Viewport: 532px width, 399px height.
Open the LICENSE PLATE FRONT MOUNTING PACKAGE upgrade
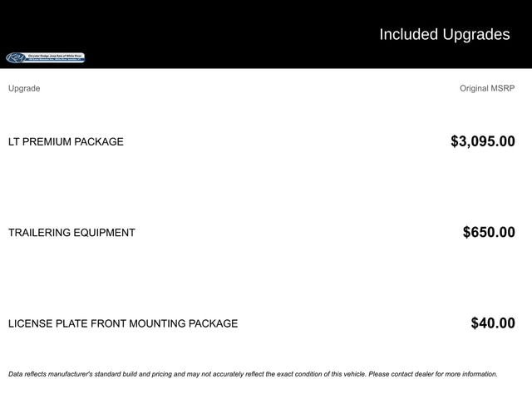[123, 323]
